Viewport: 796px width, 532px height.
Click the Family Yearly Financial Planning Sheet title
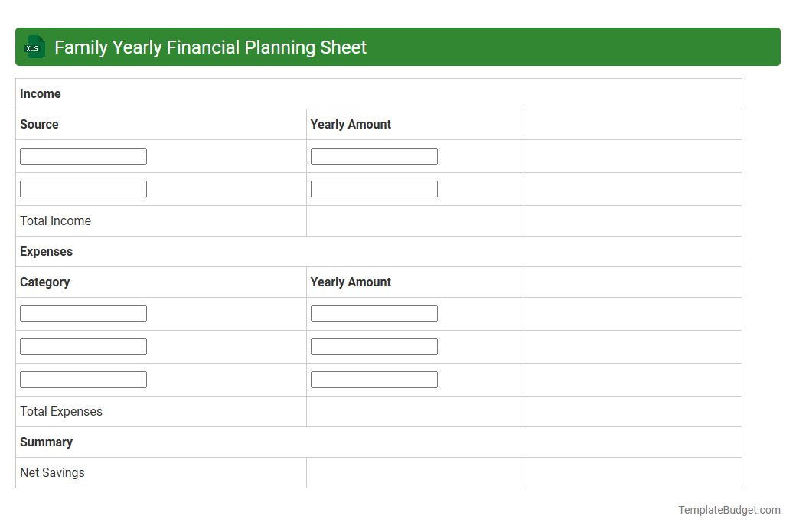[210, 47]
